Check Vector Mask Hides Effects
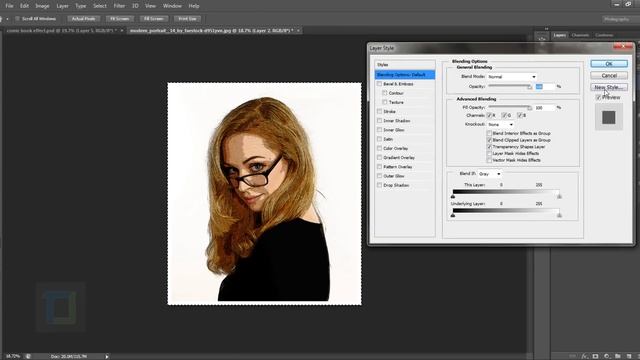 point(489,160)
